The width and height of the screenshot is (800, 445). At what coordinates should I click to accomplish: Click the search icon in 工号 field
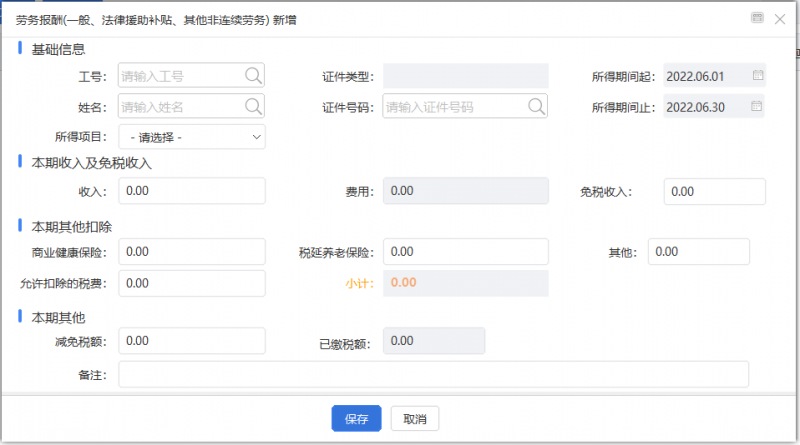pyautogui.click(x=253, y=75)
